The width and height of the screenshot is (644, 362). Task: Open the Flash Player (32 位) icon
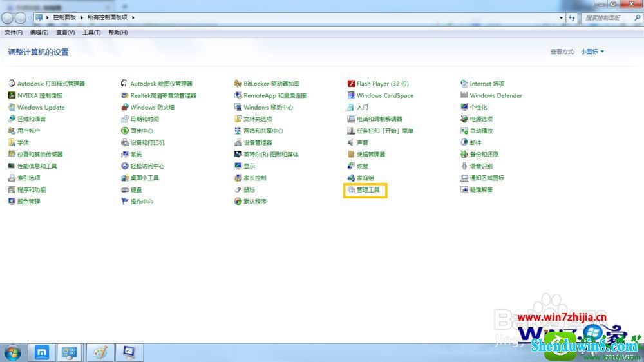[351, 83]
